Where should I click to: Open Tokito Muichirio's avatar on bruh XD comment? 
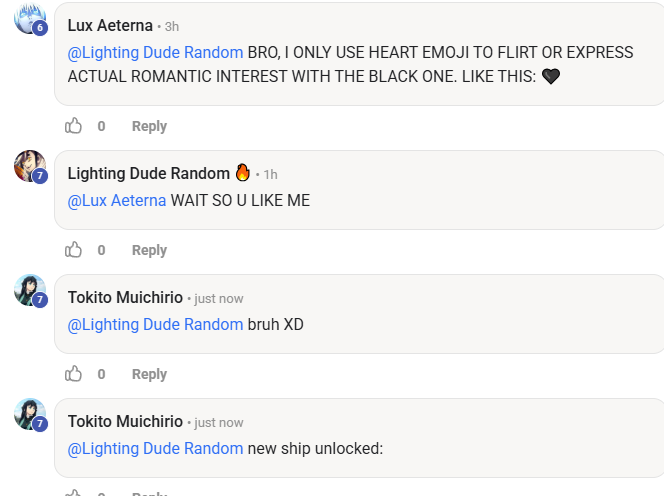tap(30, 290)
